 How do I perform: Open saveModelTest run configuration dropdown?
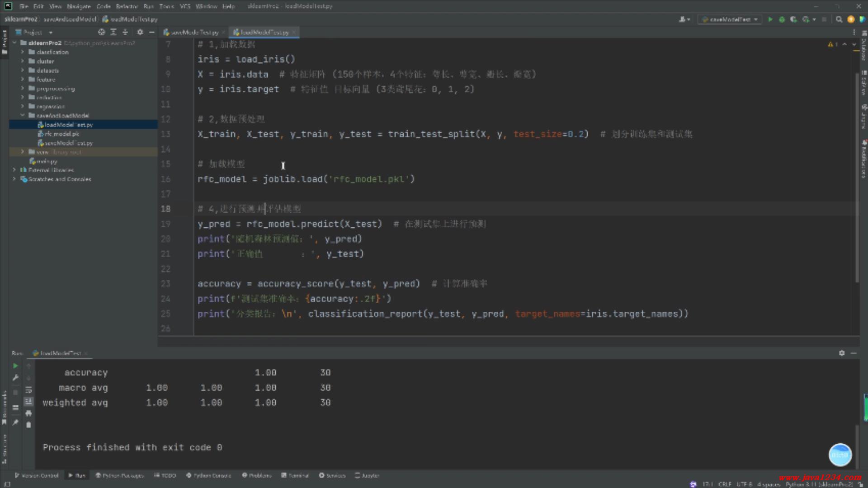click(730, 19)
